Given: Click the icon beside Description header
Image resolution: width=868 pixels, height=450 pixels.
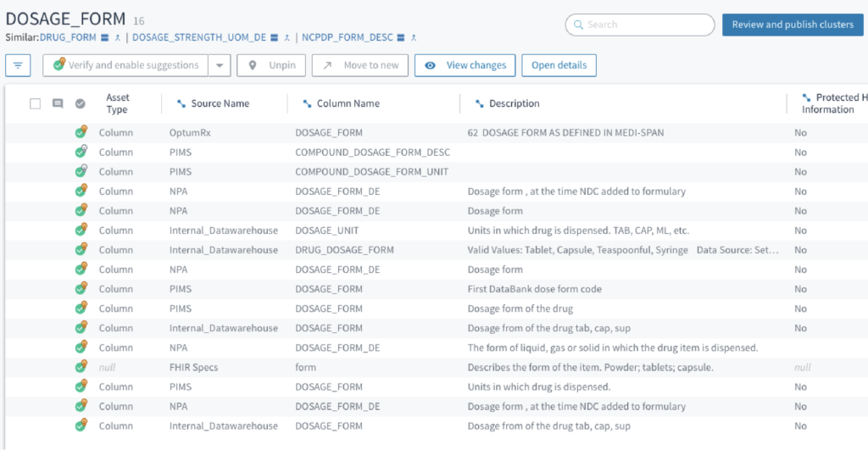Looking at the screenshot, I should [x=480, y=103].
